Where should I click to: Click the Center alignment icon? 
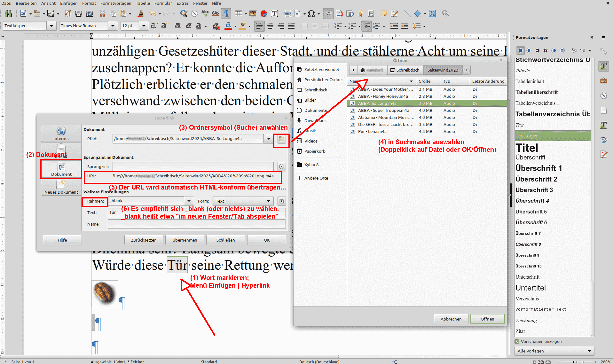coord(270,26)
